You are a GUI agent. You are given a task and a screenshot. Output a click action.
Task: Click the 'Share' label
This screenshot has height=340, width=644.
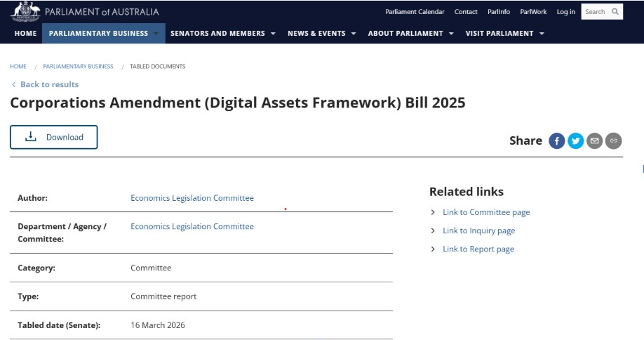525,140
